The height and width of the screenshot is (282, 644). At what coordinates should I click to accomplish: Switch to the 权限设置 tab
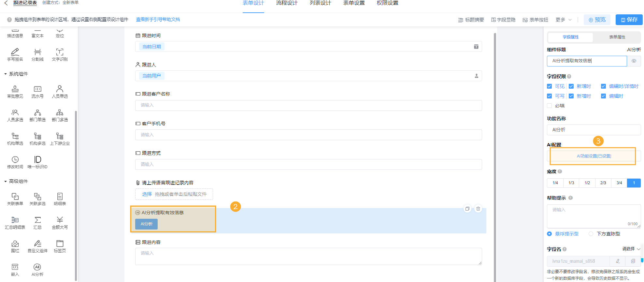click(388, 3)
